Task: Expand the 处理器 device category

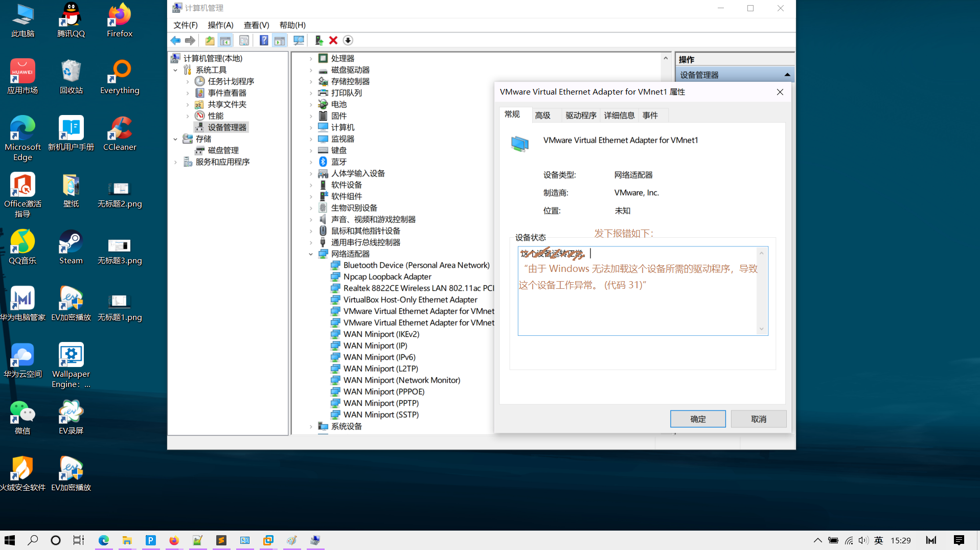Action: 311,59
